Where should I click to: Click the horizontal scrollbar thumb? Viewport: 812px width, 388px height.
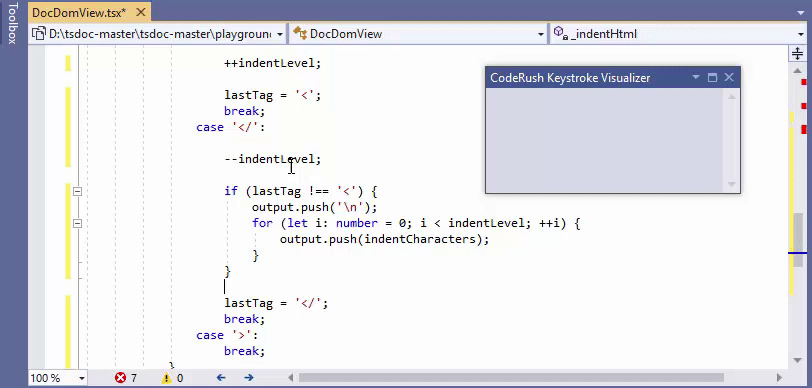click(x=511, y=378)
